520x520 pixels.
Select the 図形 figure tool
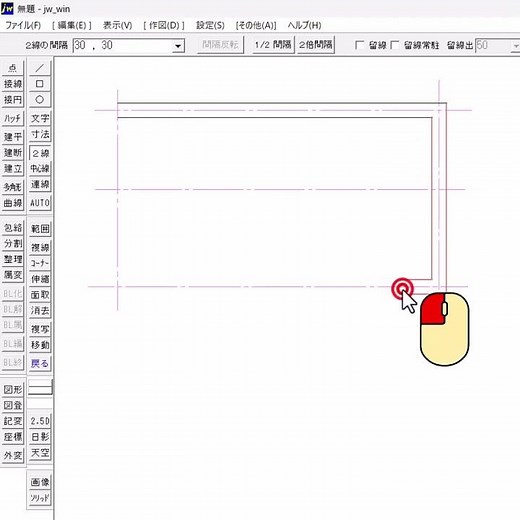pos(13,389)
